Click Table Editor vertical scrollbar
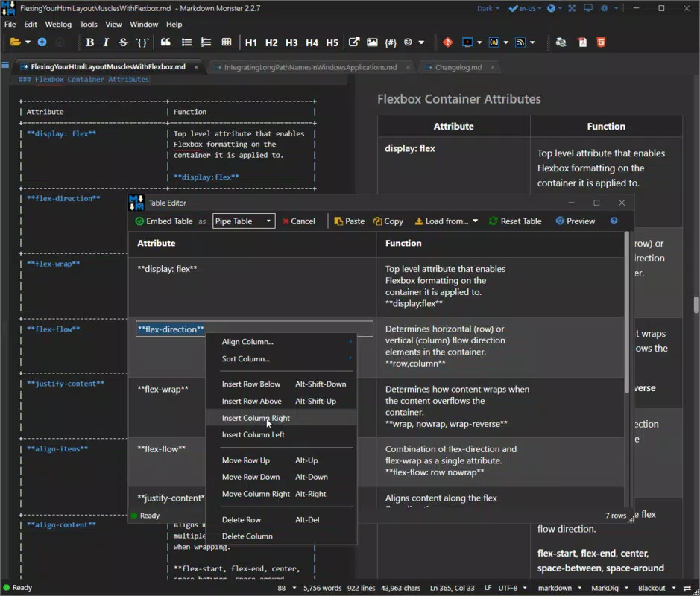This screenshot has height=596, width=700. pyautogui.click(x=627, y=312)
